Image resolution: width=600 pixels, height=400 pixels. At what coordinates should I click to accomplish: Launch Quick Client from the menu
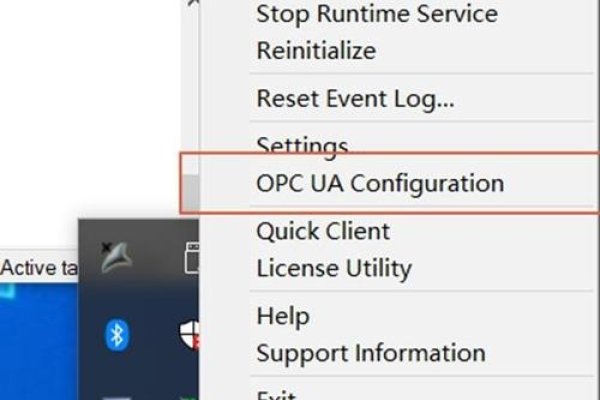[x=323, y=231]
